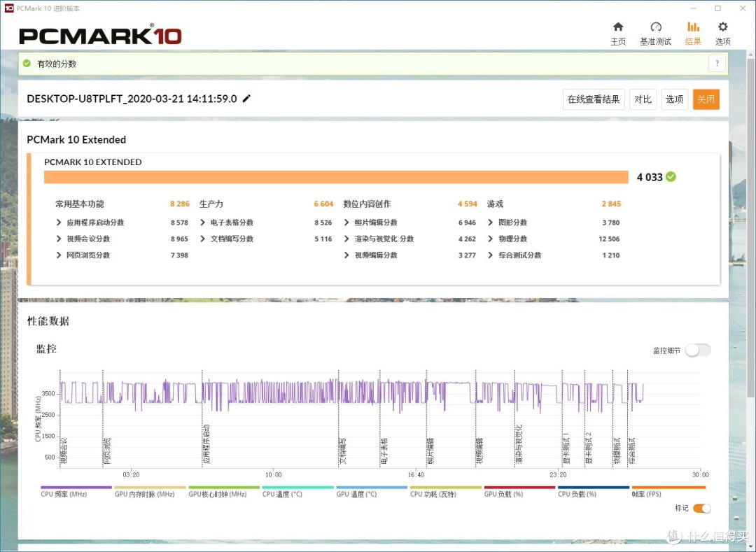Click the result name DESKTOP-U8TPLFT text
This screenshot has width=756, height=552.
click(132, 99)
